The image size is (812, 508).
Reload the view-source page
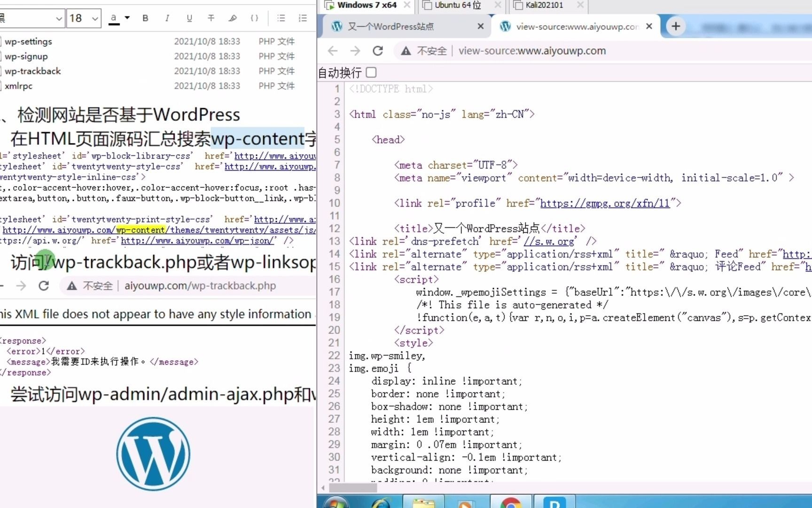[378, 51]
